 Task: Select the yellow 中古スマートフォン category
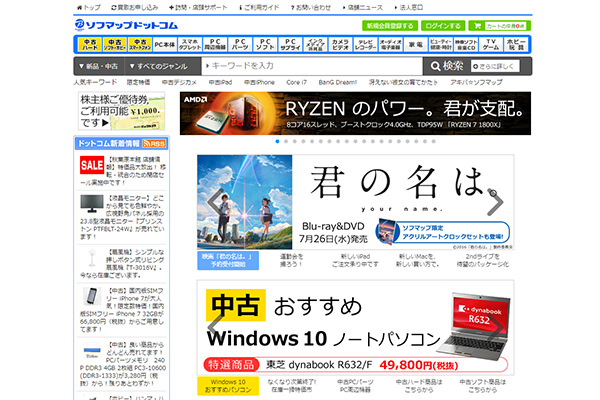coord(140,44)
